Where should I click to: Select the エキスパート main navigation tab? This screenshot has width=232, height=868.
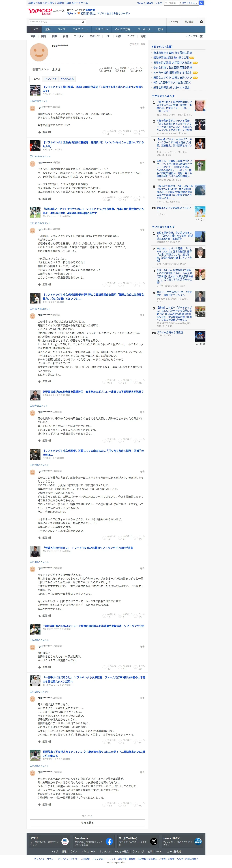(80, 29)
